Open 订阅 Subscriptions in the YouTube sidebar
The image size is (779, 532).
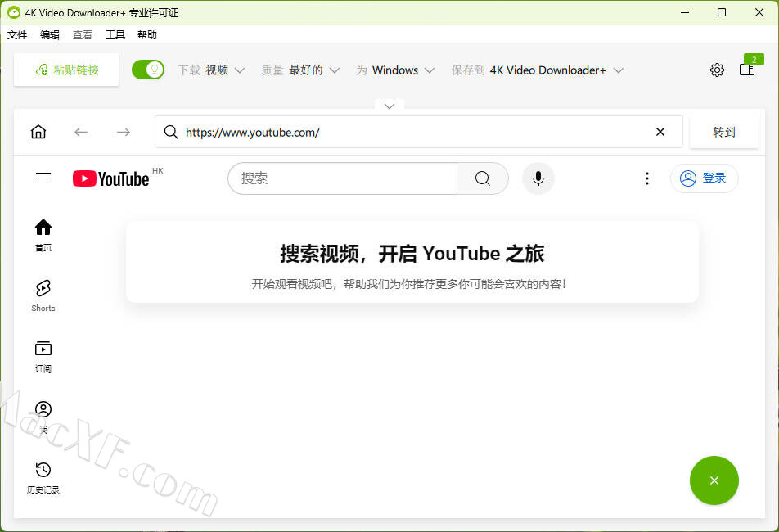43,356
